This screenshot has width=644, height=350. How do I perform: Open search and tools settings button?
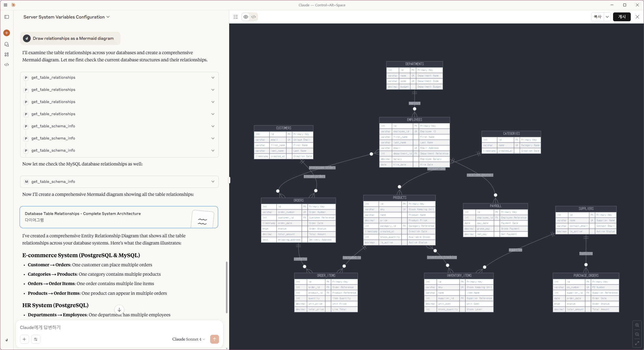click(x=36, y=339)
